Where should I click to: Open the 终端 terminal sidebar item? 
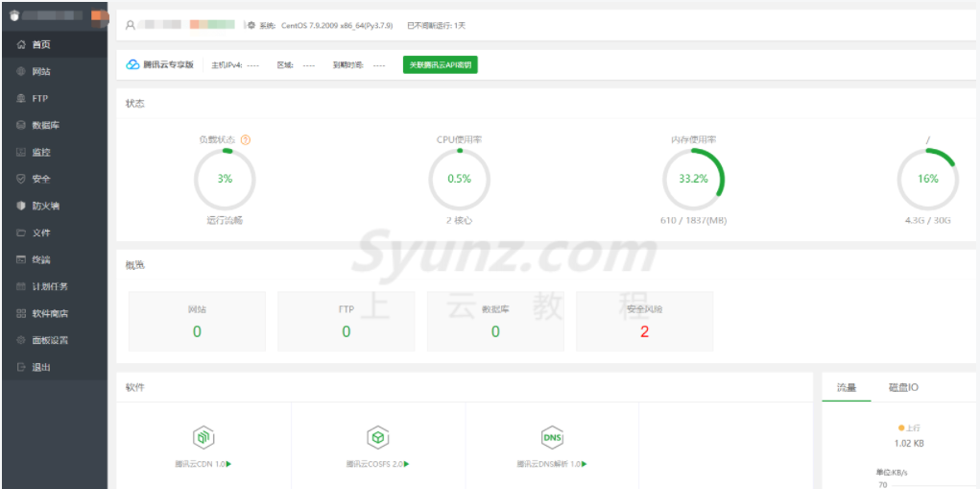point(54,259)
